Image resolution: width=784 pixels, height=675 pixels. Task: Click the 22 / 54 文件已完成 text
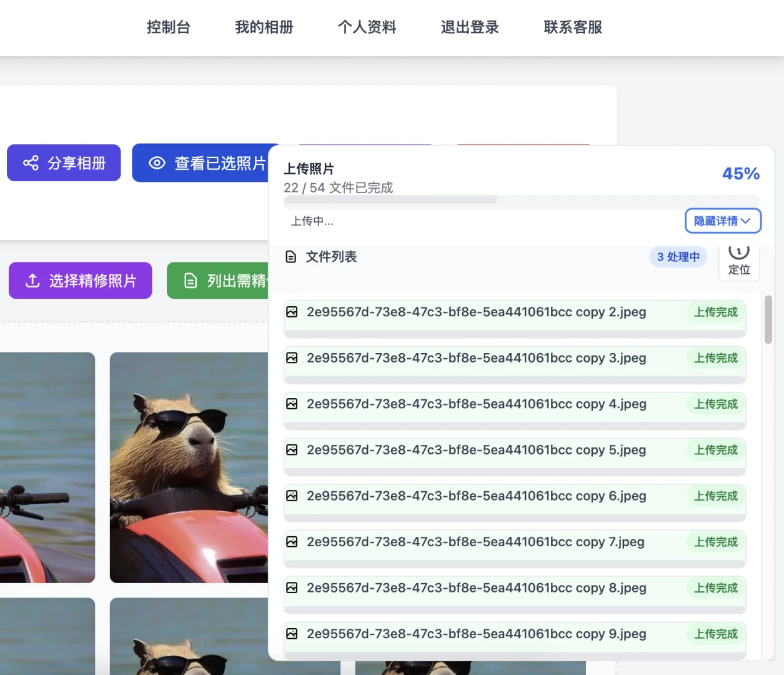339,187
